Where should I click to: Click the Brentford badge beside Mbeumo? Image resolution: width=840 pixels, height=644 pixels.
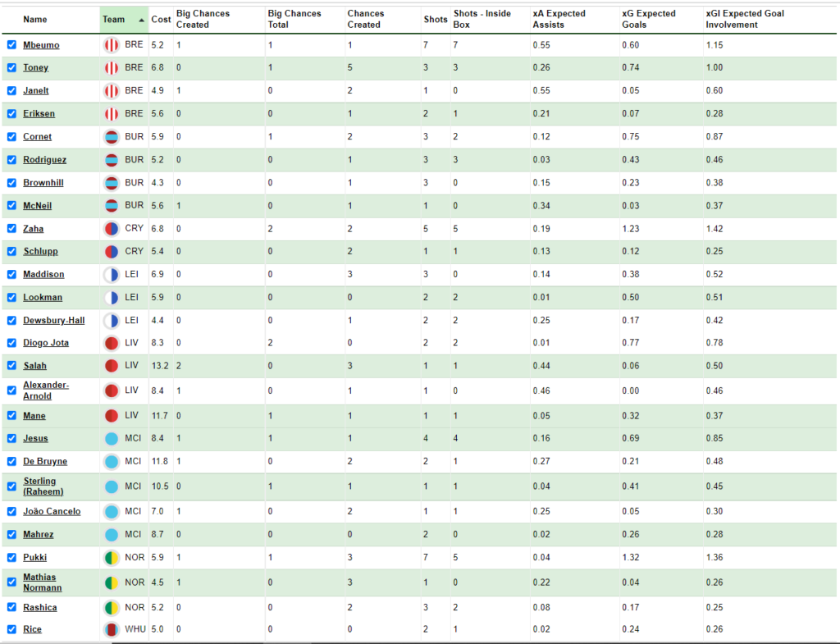pos(112,45)
